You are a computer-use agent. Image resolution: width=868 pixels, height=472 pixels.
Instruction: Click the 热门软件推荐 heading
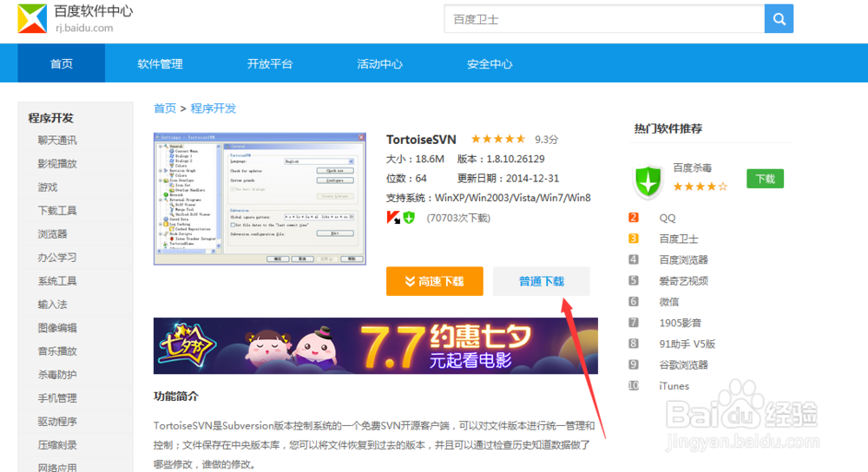pos(668,128)
